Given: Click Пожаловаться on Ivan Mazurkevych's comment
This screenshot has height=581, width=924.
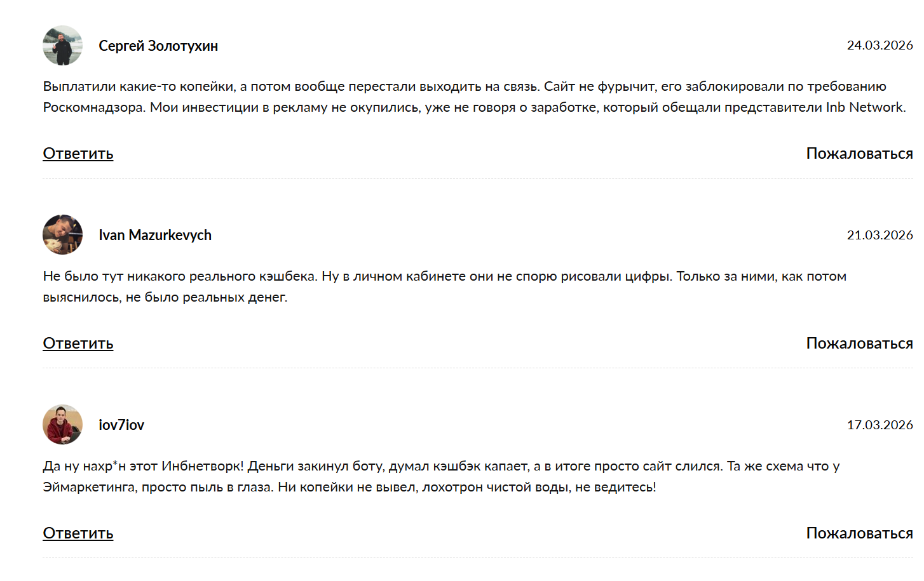Looking at the screenshot, I should [x=859, y=344].
